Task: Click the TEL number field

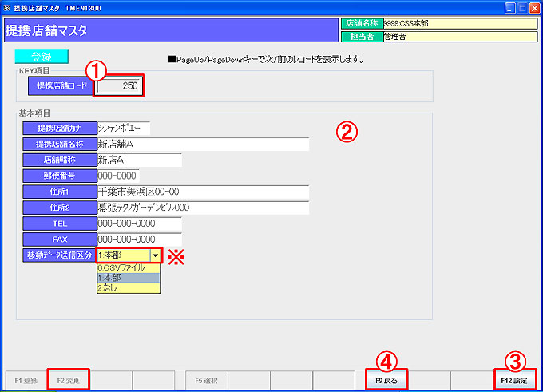Action: coord(139,224)
